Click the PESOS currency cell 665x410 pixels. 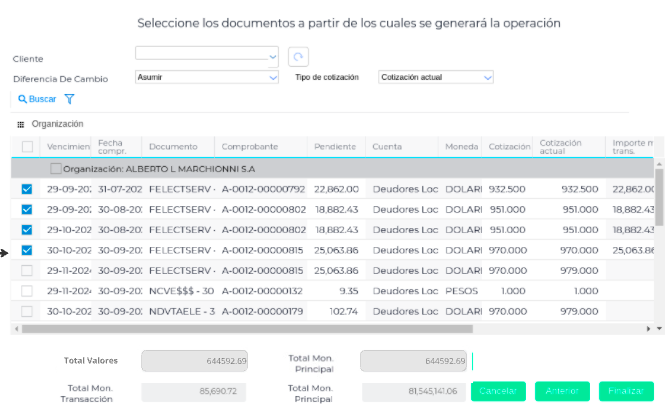(x=461, y=291)
